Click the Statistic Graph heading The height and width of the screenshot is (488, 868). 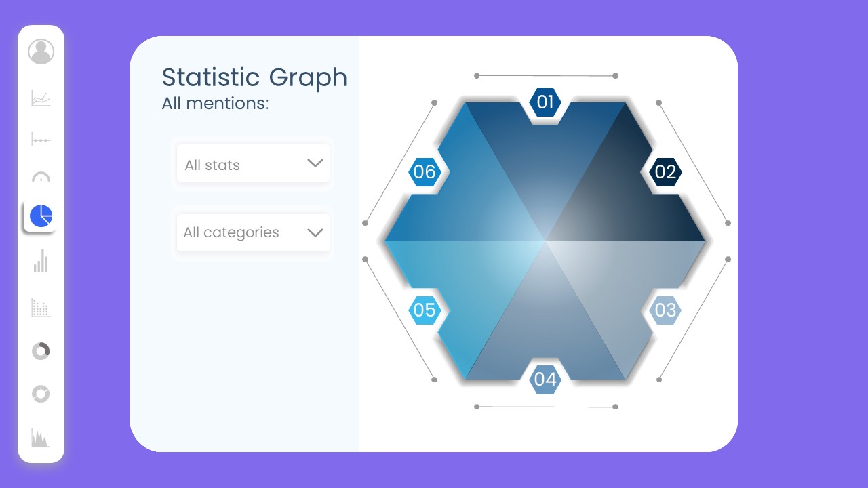point(254,77)
